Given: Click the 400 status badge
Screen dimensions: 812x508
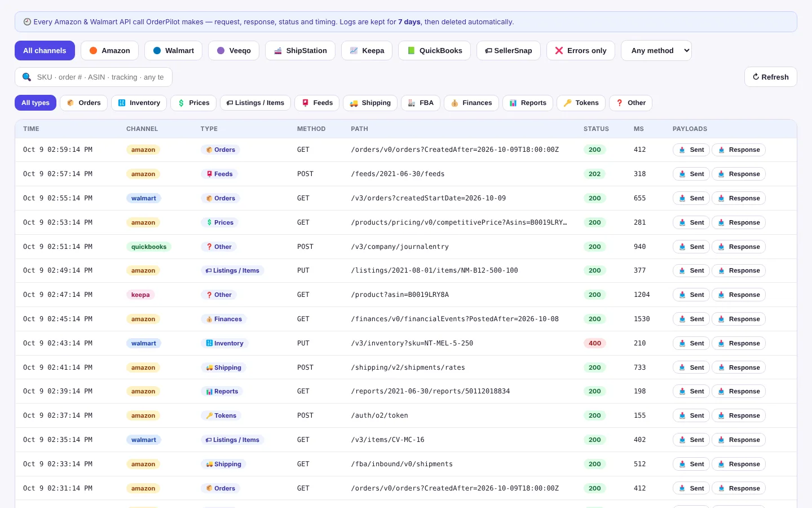Looking at the screenshot, I should (595, 343).
